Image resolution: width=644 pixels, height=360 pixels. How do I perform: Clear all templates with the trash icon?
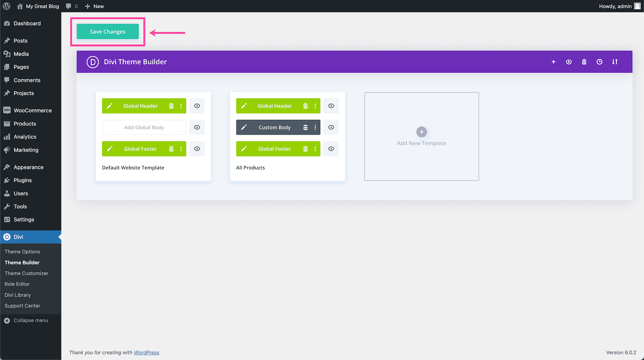coord(584,62)
